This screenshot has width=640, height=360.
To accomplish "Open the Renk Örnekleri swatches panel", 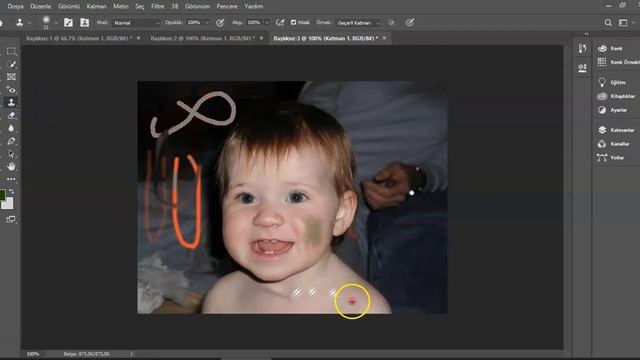I will click(x=618, y=62).
